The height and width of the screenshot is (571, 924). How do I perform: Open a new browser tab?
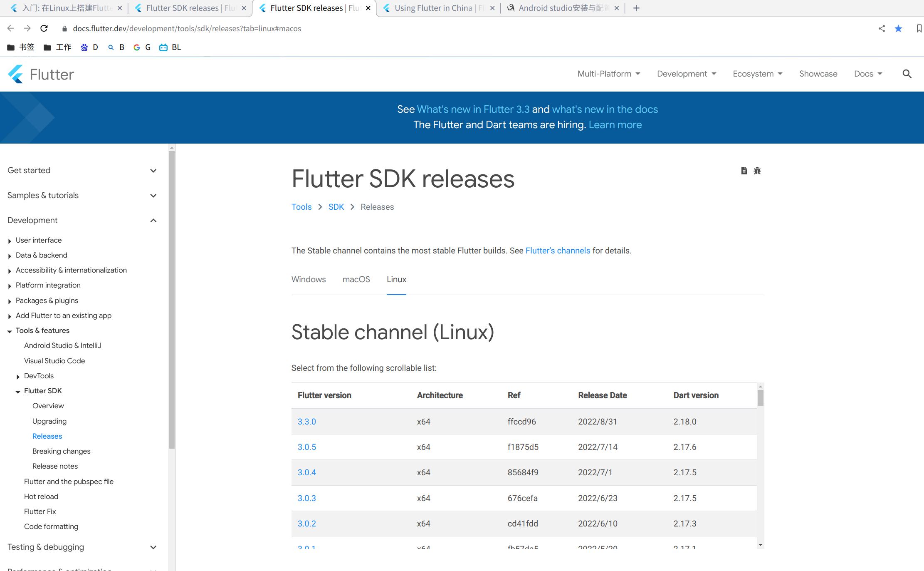636,8
